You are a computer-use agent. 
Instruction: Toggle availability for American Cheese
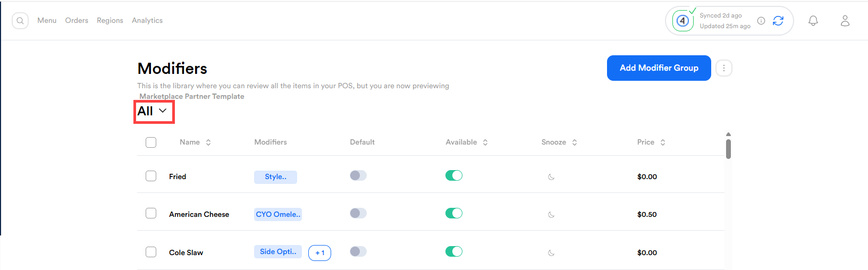pyautogui.click(x=453, y=213)
